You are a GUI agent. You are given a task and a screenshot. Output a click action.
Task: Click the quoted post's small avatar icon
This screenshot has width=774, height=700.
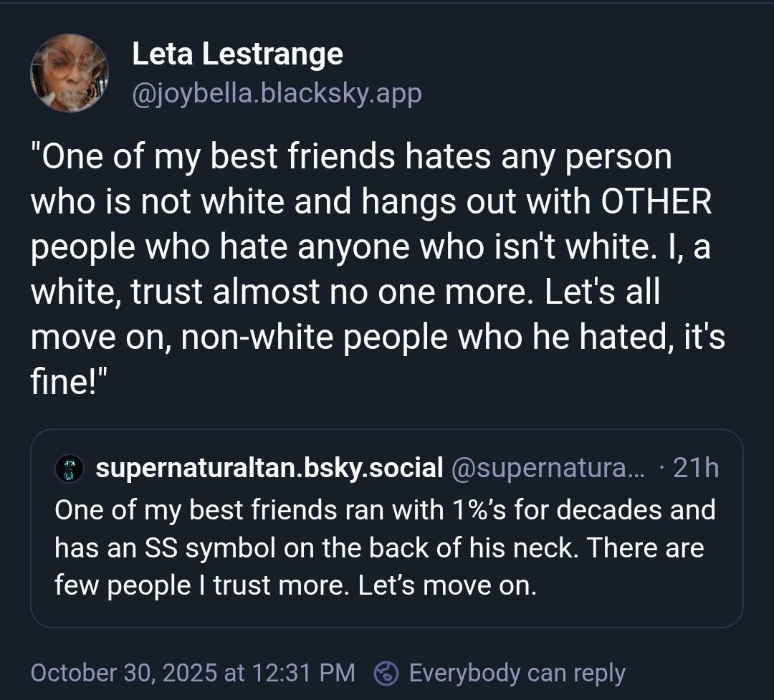(70, 469)
